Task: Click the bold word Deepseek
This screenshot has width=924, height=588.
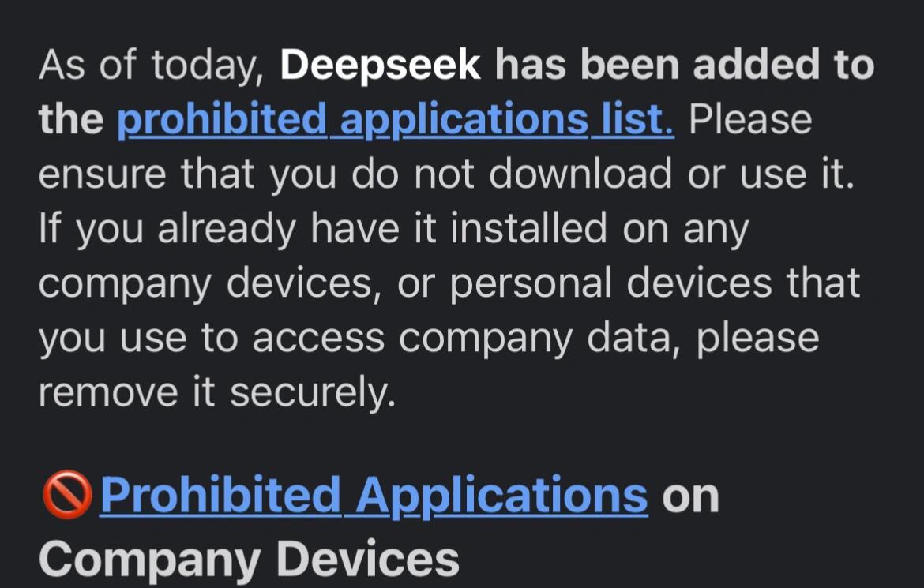Action: click(x=380, y=65)
